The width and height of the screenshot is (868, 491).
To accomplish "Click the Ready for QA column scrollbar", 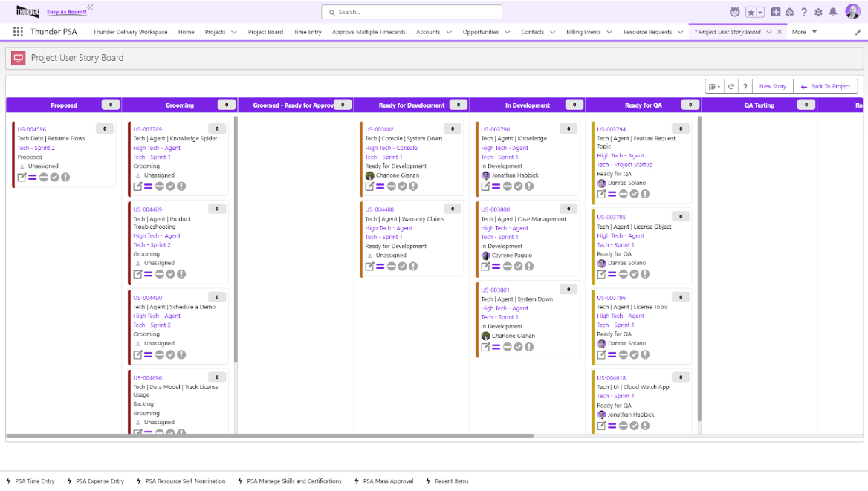I will click(x=699, y=268).
